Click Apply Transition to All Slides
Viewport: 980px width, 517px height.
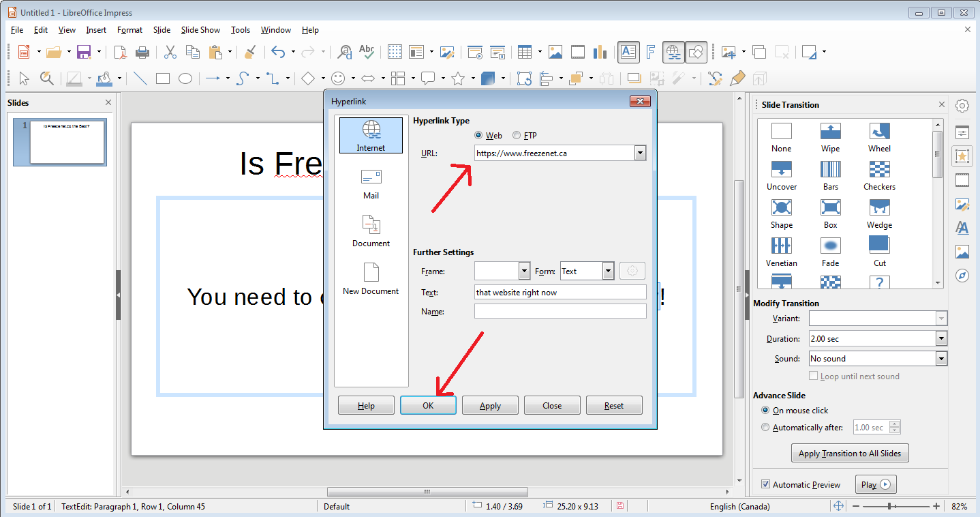[850, 454]
